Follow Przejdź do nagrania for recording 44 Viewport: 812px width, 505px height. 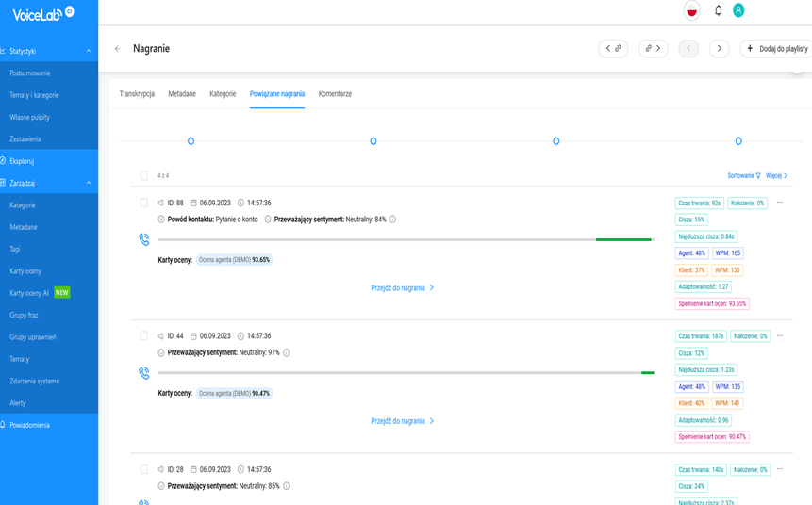pyautogui.click(x=403, y=422)
